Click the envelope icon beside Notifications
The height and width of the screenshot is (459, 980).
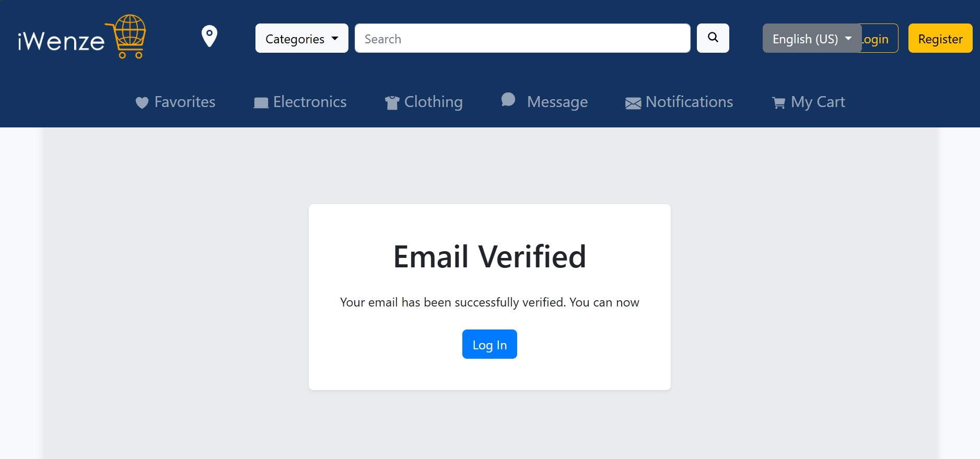(633, 103)
